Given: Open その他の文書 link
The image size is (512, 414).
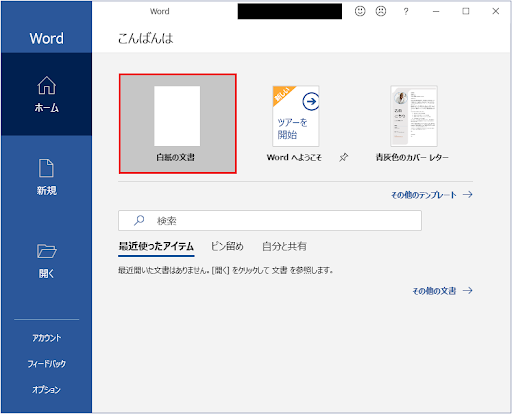Looking at the screenshot, I should (442, 291).
